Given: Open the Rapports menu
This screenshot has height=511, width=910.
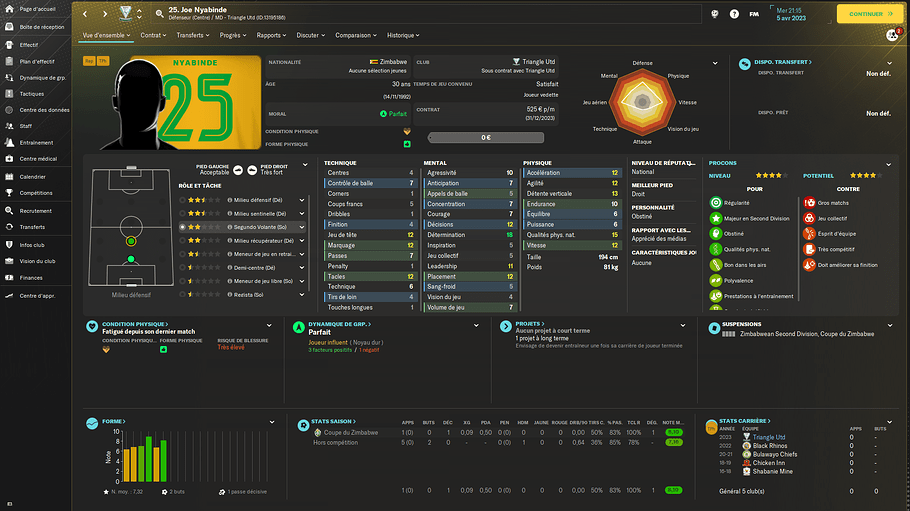Looking at the screenshot, I should 272,35.
